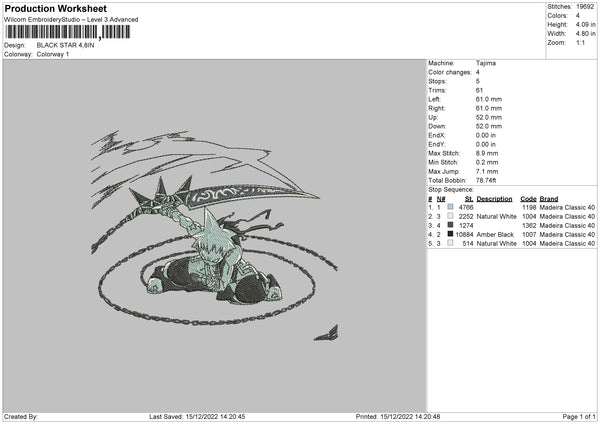The width and height of the screenshot is (600, 424).
Task: Click the Max Stitch value 8.9 mm
Action: [x=487, y=153]
